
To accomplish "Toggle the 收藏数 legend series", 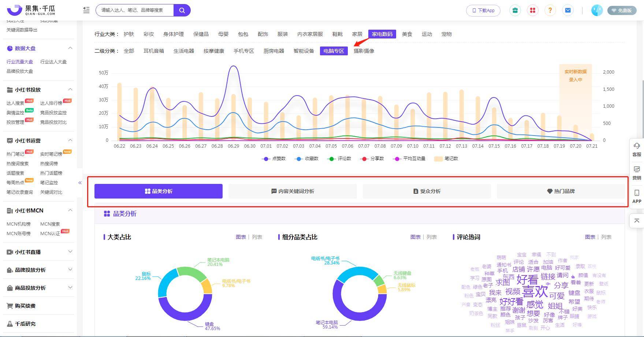I will pos(306,159).
